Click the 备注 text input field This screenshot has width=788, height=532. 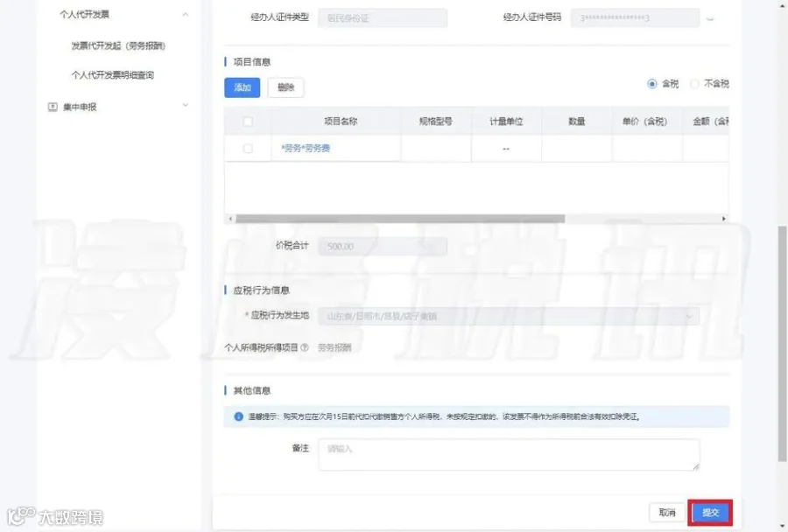click(509, 455)
